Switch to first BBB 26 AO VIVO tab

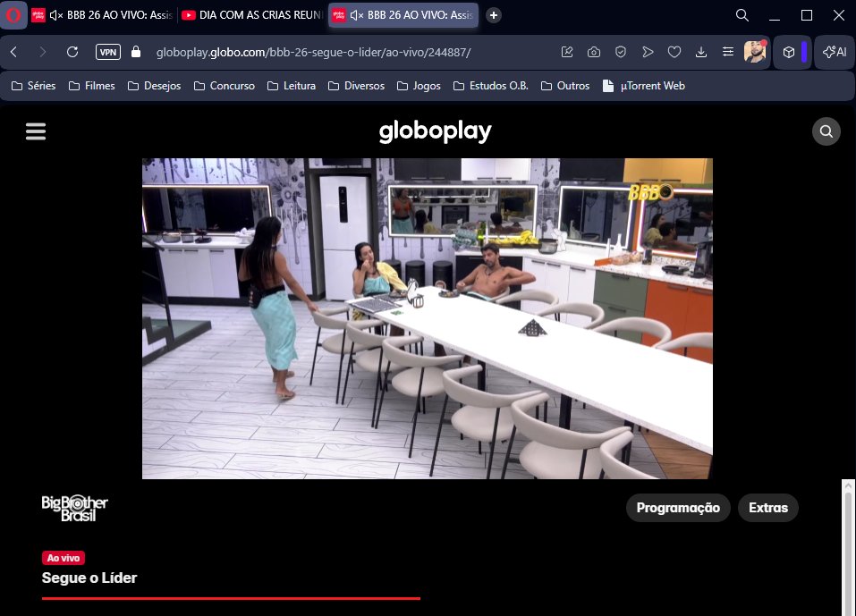tap(102, 14)
